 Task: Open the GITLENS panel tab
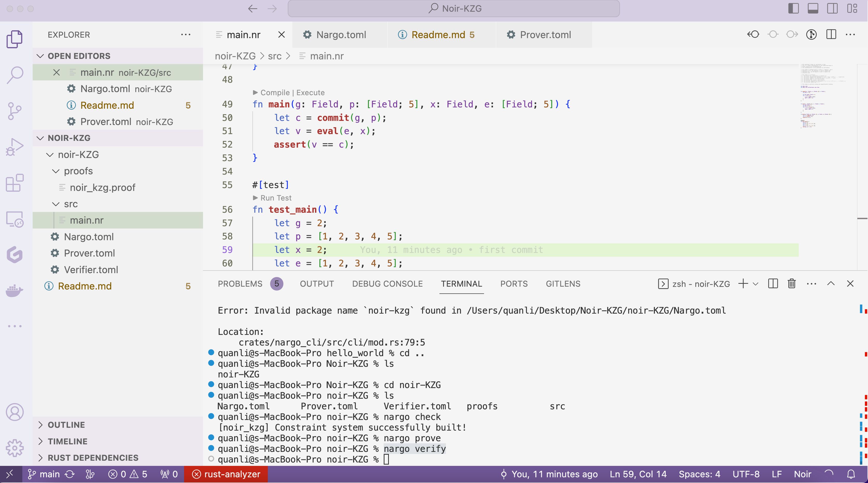pos(563,284)
